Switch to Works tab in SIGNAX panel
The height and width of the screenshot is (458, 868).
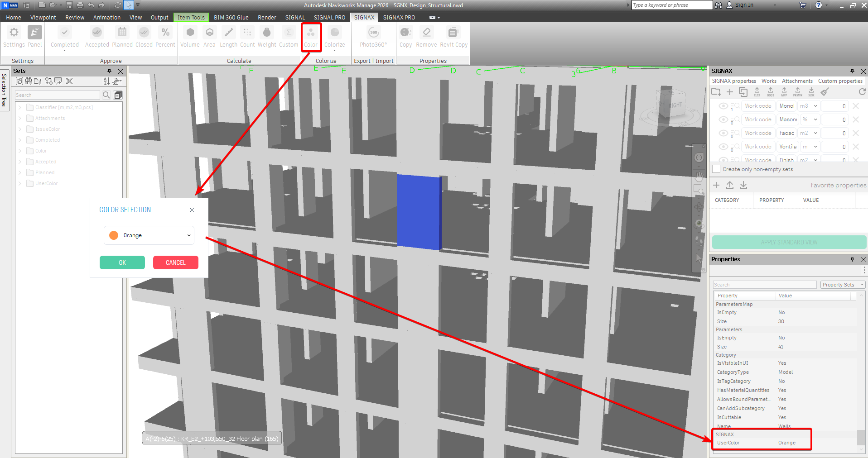pyautogui.click(x=769, y=81)
